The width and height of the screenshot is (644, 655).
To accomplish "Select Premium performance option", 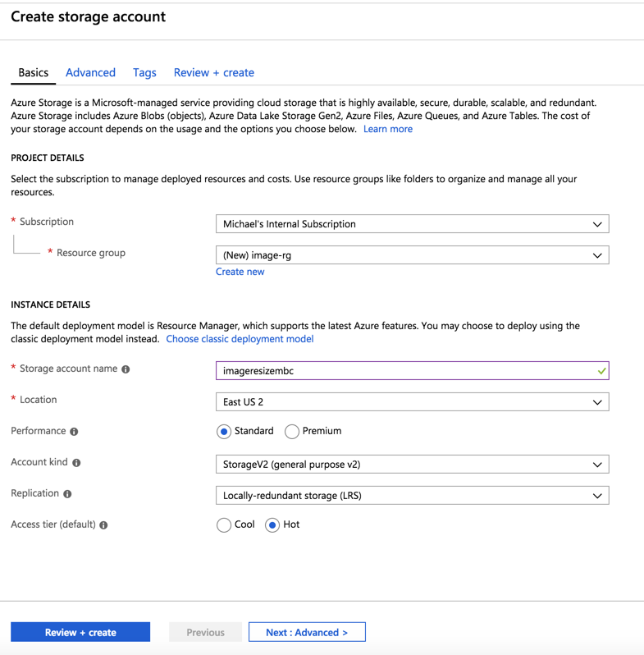I will (292, 432).
